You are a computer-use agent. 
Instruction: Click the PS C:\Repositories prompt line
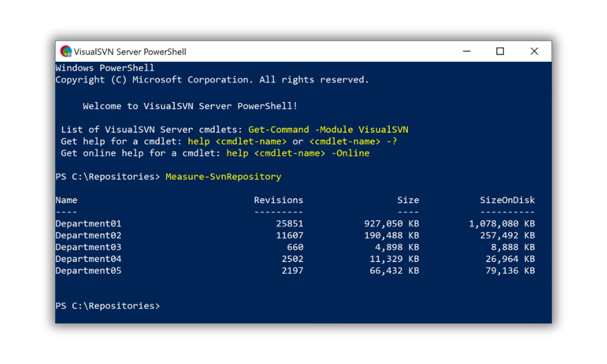[x=107, y=176]
